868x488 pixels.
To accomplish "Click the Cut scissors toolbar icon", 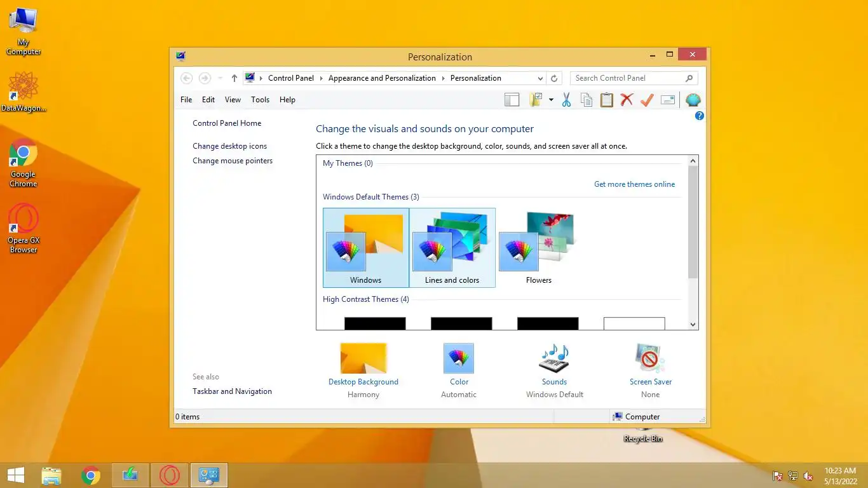I will pyautogui.click(x=566, y=100).
